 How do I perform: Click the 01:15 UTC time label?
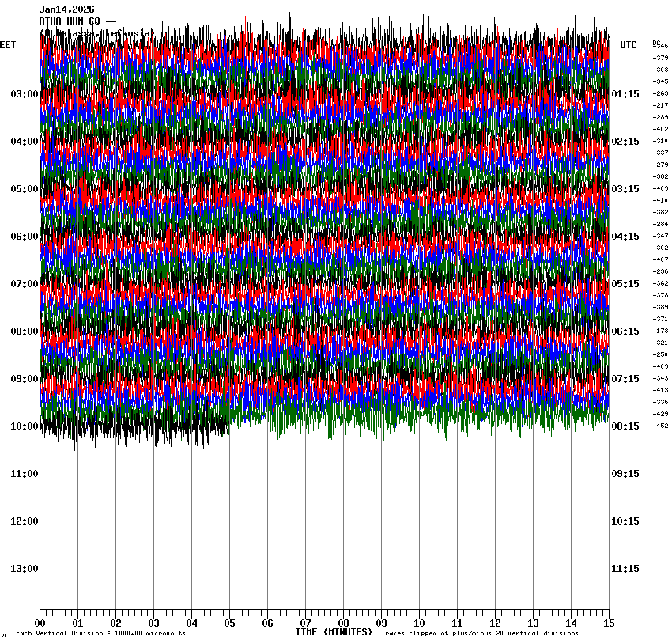pyautogui.click(x=626, y=94)
